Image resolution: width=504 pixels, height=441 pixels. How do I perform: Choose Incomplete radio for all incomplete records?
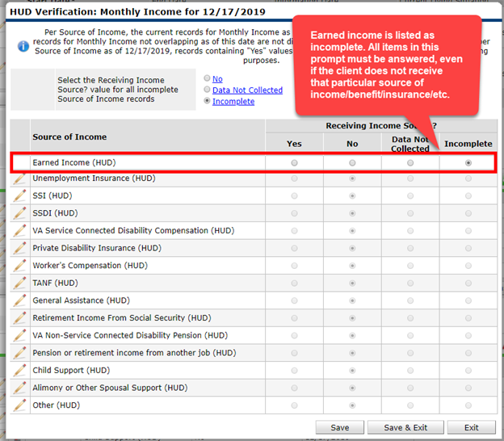click(x=207, y=101)
